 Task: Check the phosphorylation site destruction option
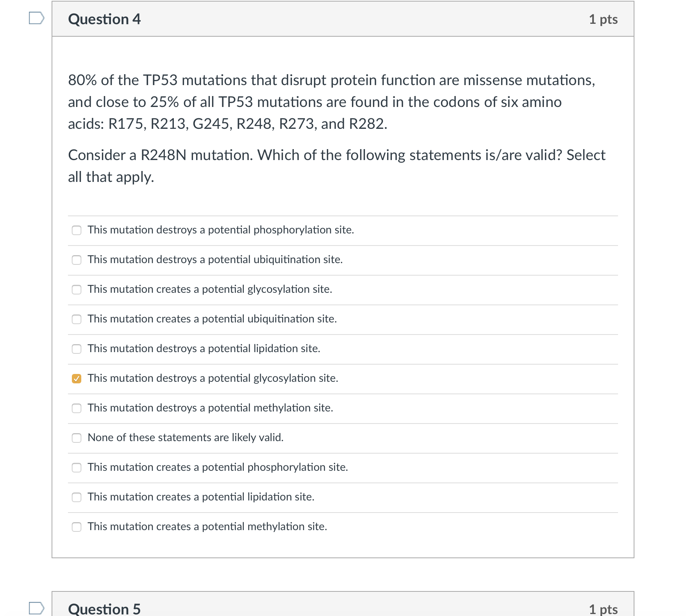77,230
